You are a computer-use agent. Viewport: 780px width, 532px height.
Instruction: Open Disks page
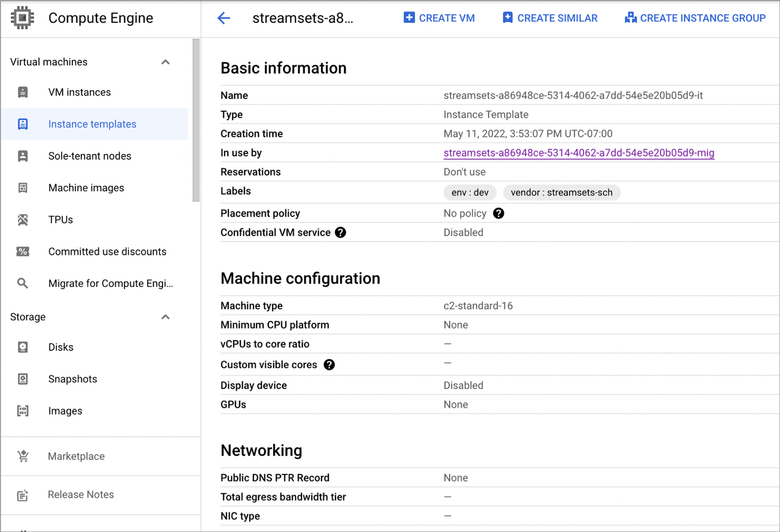pyautogui.click(x=61, y=347)
